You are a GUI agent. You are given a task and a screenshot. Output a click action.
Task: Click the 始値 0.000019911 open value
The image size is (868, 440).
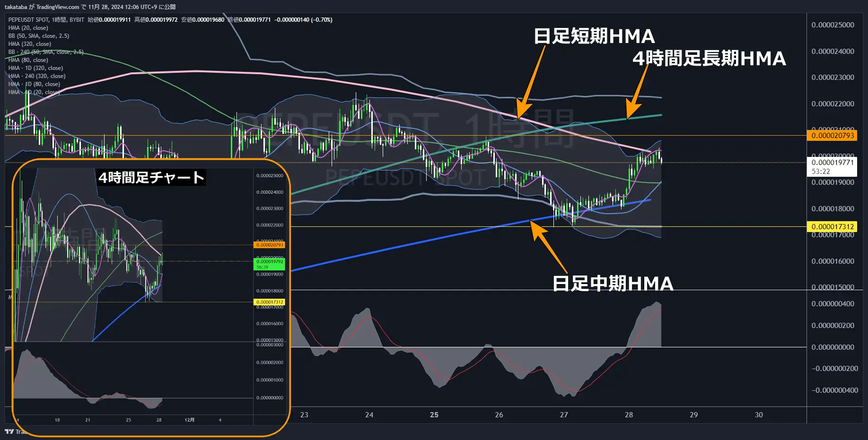pos(109,20)
